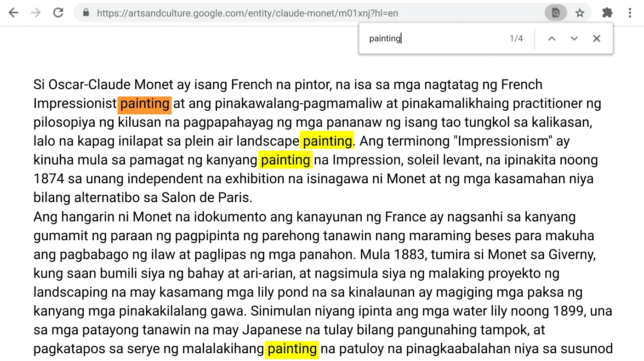
Task: Select the URL in the address bar
Action: 230,12
